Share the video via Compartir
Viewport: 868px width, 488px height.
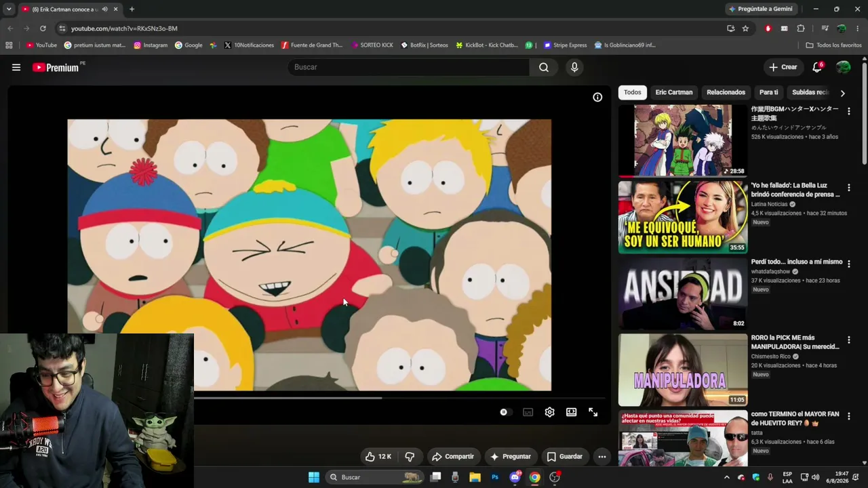(453, 457)
